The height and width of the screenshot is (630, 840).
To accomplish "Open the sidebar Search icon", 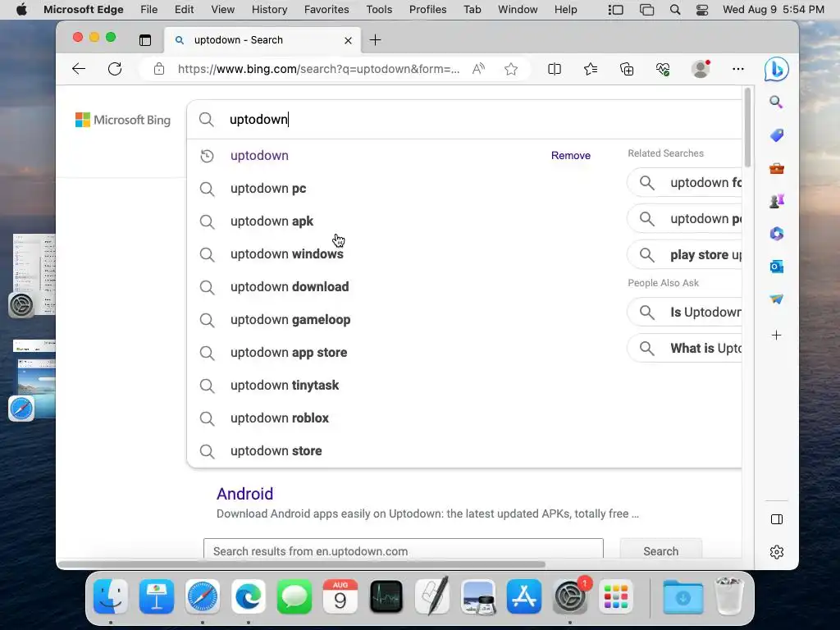I will click(776, 102).
